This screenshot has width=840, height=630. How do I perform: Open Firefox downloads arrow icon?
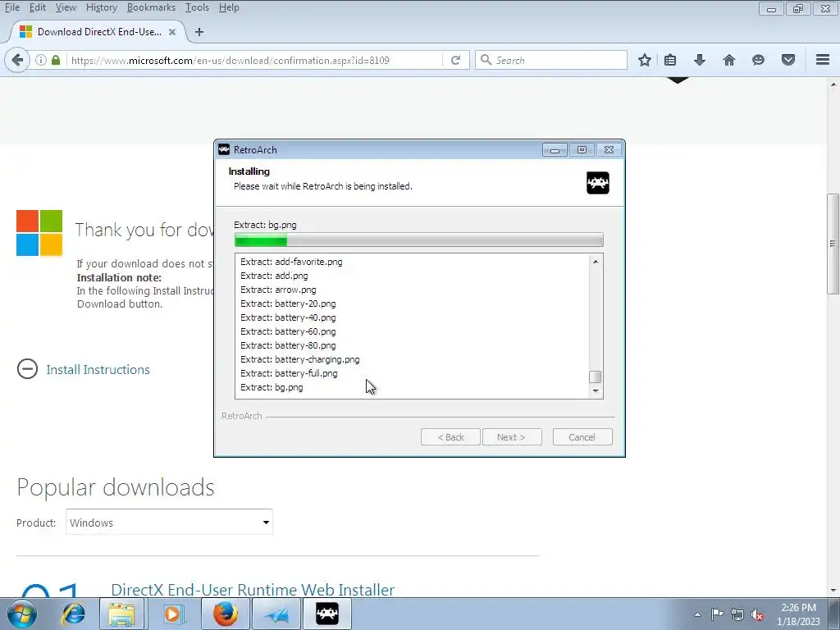[x=700, y=60]
